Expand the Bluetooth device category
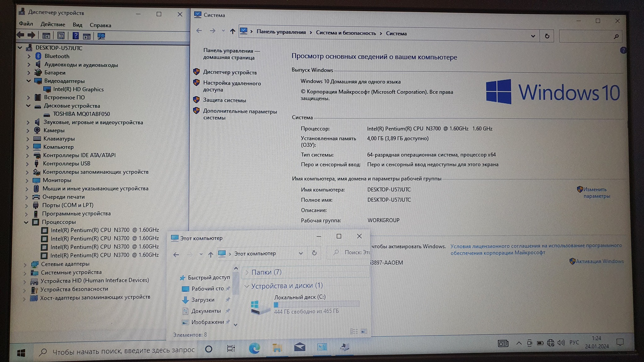The image size is (644, 362). pos(29,56)
